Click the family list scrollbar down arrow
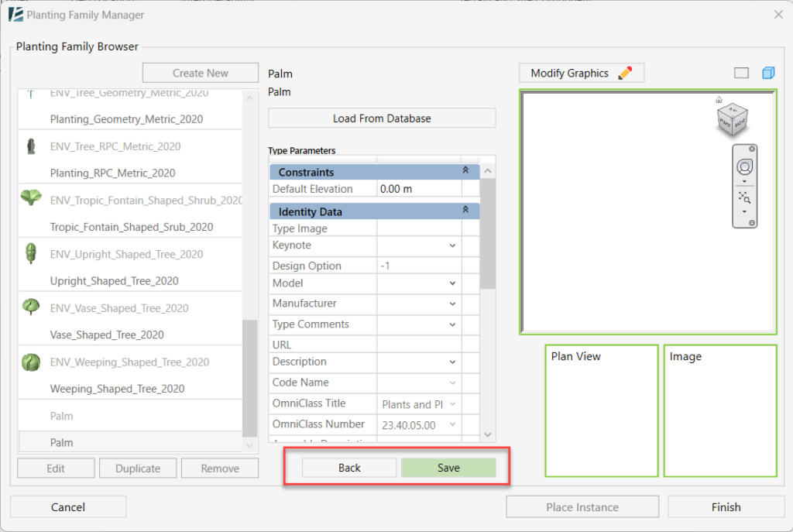Screen dimensions: 793x532 click(249, 445)
